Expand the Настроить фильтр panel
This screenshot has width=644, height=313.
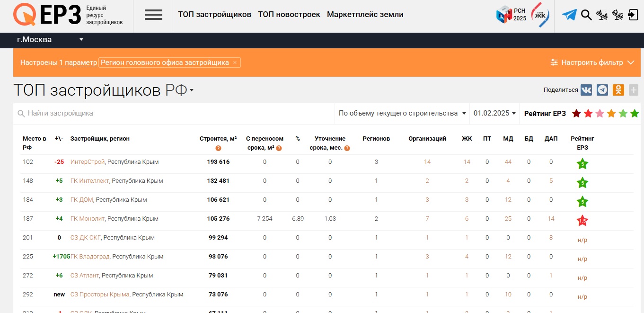pyautogui.click(x=592, y=63)
